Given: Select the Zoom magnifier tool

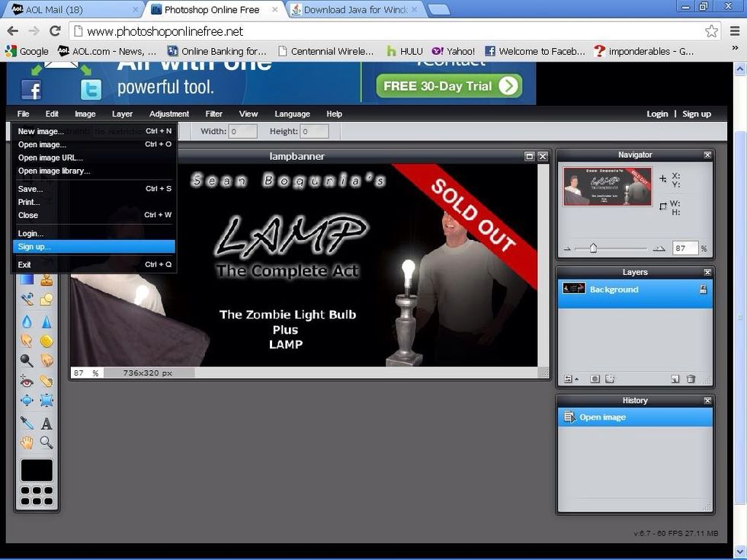Looking at the screenshot, I should [x=46, y=443].
